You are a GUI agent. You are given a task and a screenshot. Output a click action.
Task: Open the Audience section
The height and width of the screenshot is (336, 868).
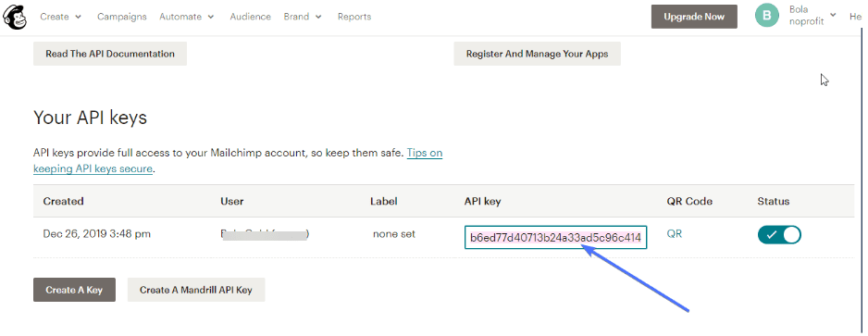(x=250, y=17)
